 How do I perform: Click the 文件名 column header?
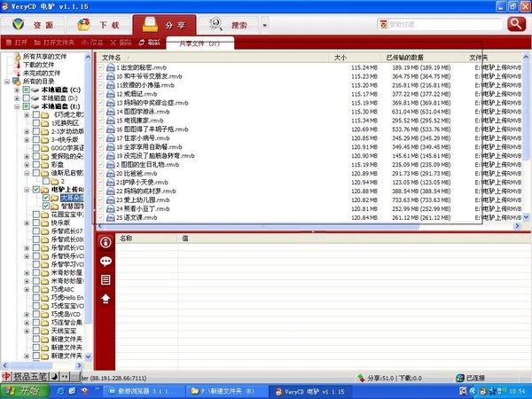click(214, 58)
